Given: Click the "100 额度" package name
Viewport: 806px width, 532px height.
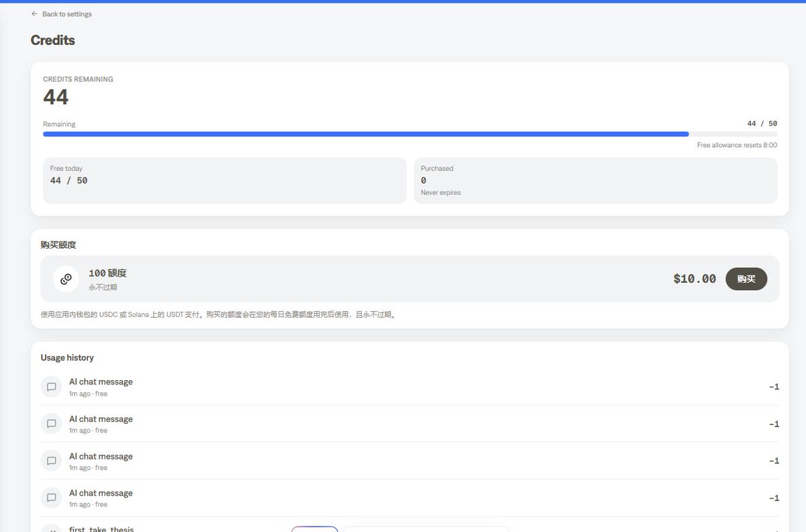Looking at the screenshot, I should pos(107,273).
